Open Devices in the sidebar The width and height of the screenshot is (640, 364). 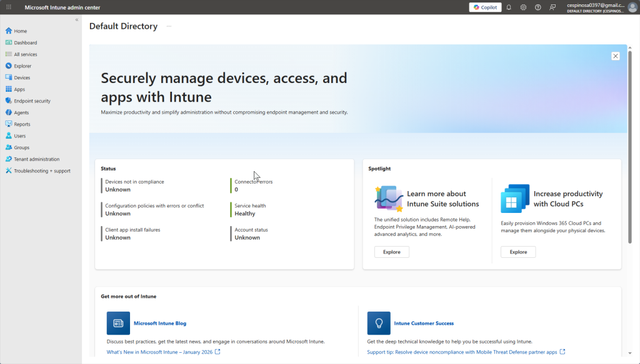tap(22, 77)
